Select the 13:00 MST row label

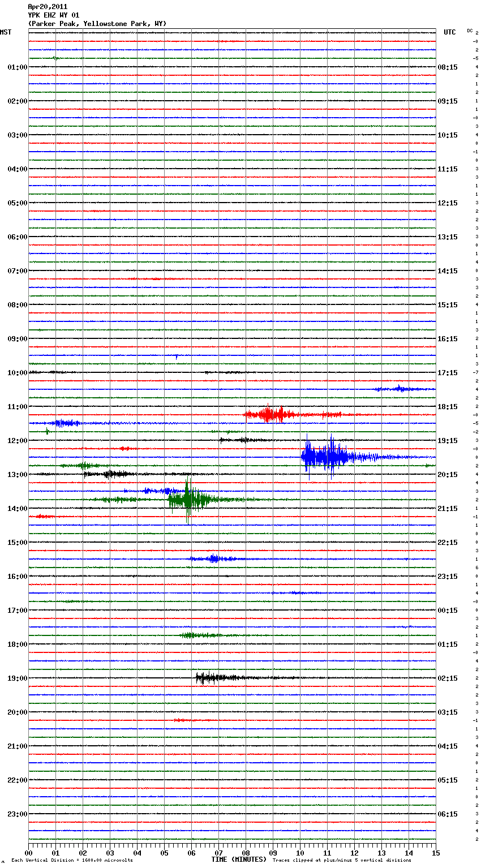point(18,475)
